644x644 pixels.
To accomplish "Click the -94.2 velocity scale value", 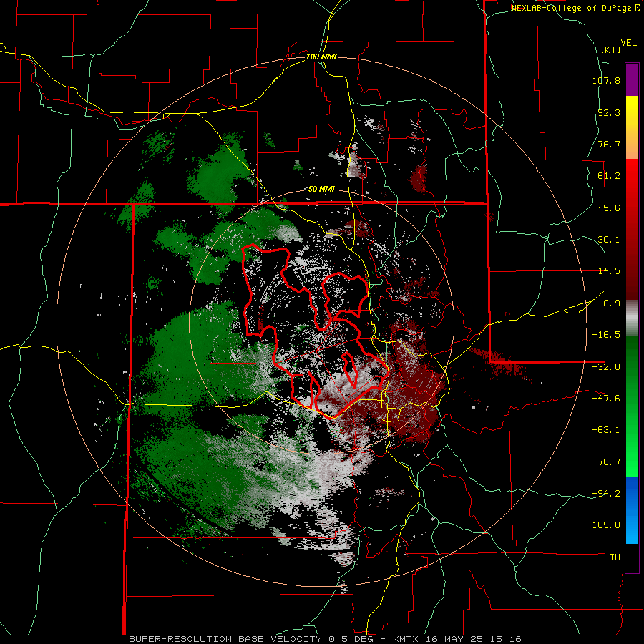I will [606, 494].
